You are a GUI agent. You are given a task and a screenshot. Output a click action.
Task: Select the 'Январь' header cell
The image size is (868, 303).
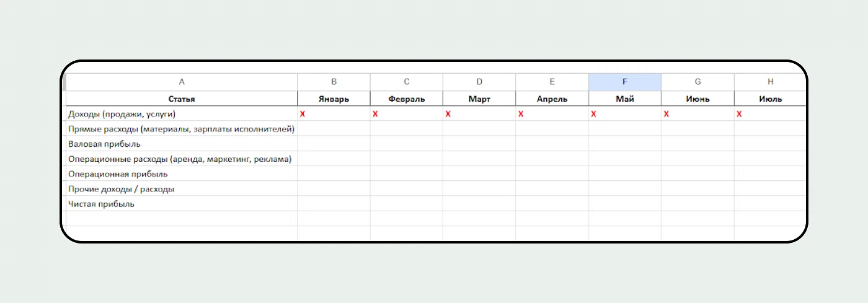(334, 99)
